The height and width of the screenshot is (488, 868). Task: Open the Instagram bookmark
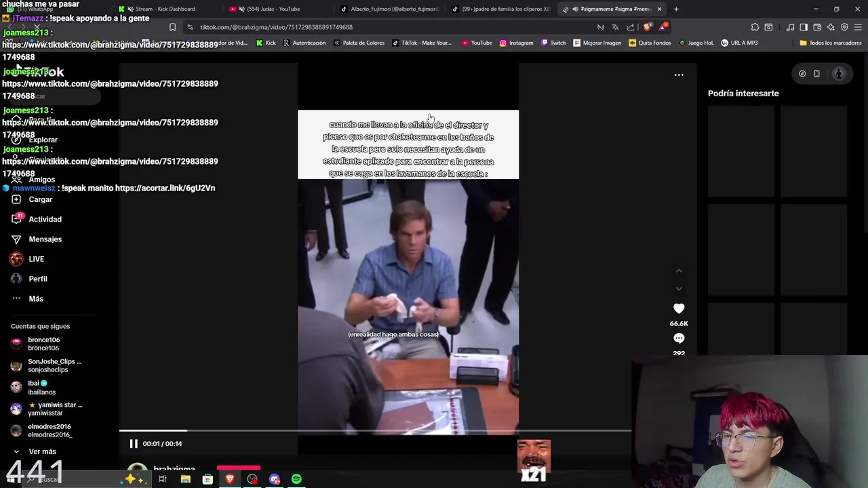516,43
